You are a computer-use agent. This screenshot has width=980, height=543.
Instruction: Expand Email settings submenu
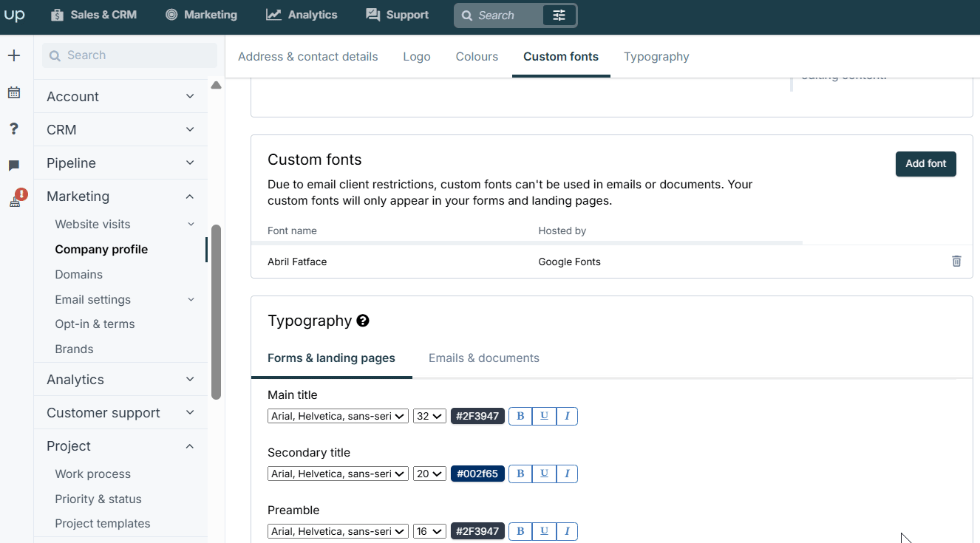click(191, 299)
